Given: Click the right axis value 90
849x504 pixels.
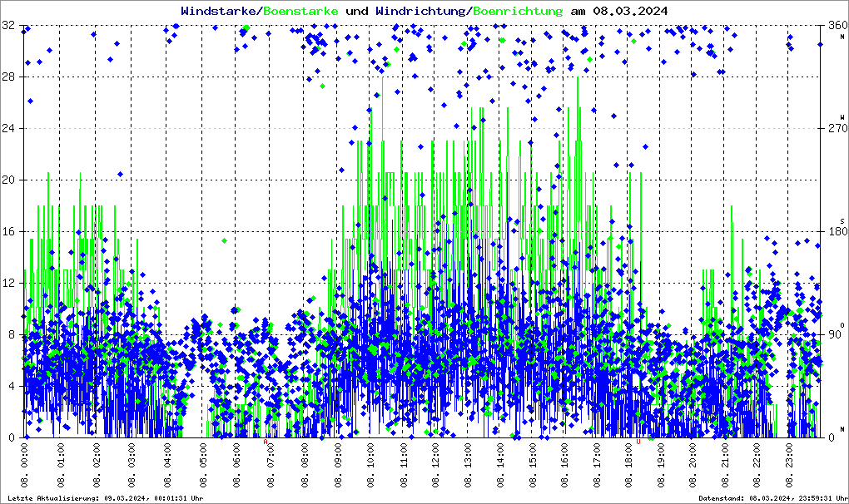Looking at the screenshot, I should (834, 334).
